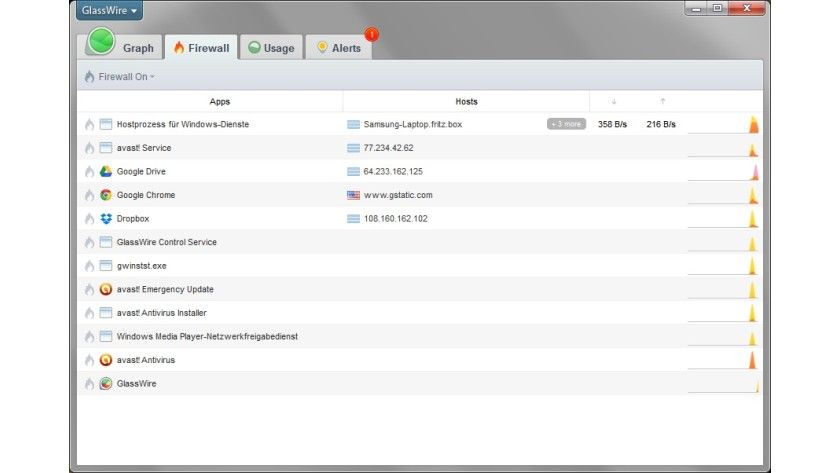Toggle flame for avast! Antivirus Installer

[x=89, y=313]
